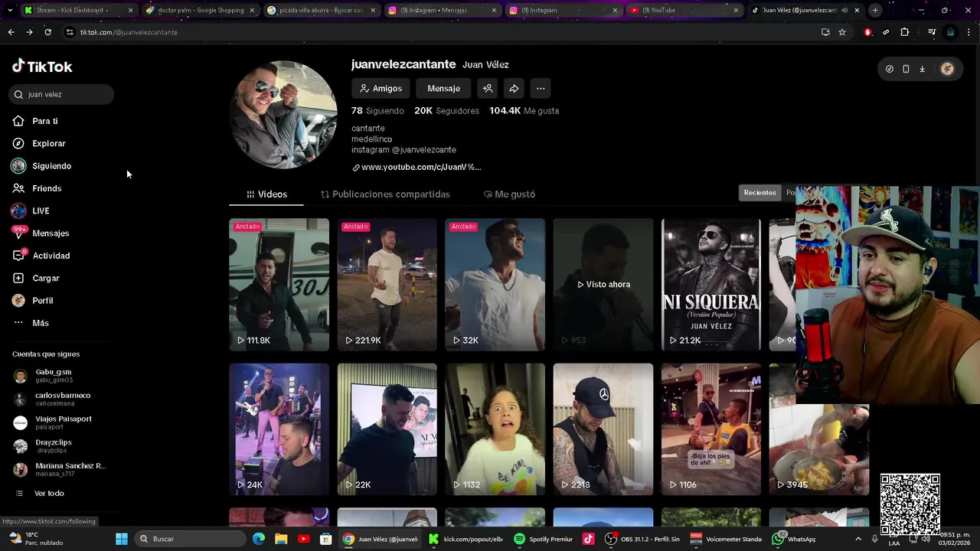Open the account avatar at top right
Screen dimensions: 980x551
(x=947, y=69)
